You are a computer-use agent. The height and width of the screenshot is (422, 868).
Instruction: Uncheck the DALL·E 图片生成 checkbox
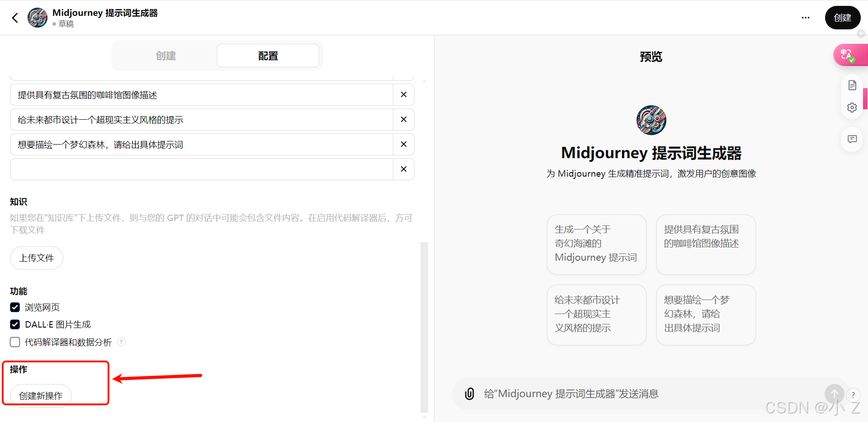(x=15, y=324)
